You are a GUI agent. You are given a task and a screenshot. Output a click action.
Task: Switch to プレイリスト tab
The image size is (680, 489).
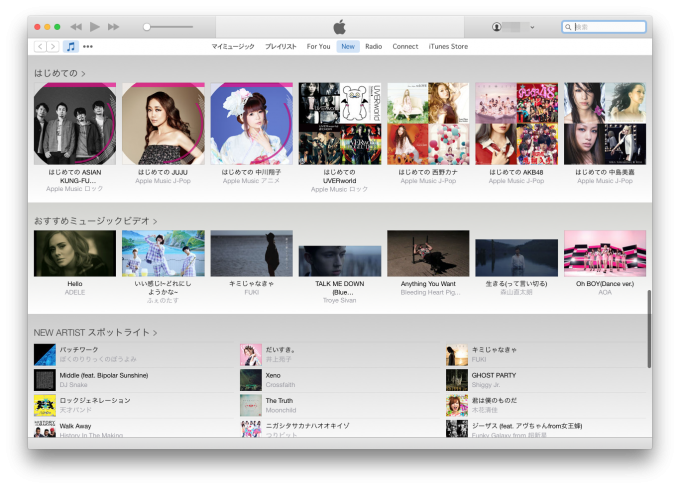(x=281, y=46)
